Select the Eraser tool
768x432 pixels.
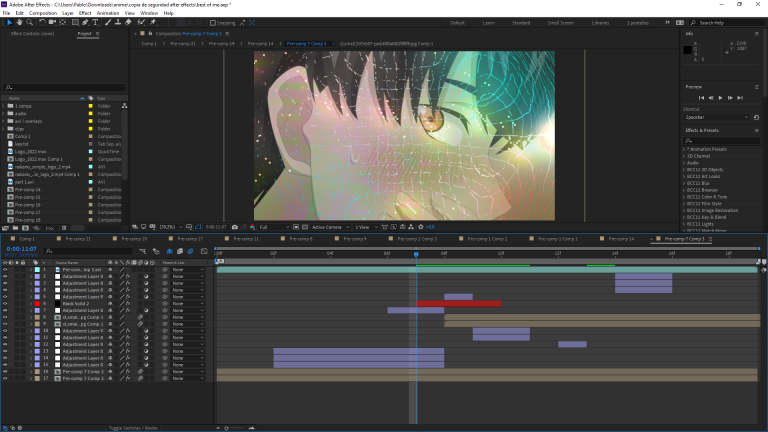click(x=128, y=23)
